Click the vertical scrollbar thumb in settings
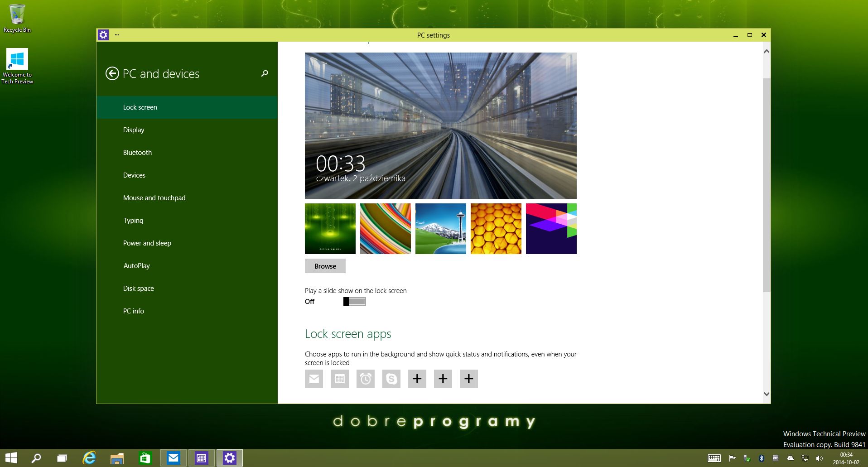 (767, 185)
